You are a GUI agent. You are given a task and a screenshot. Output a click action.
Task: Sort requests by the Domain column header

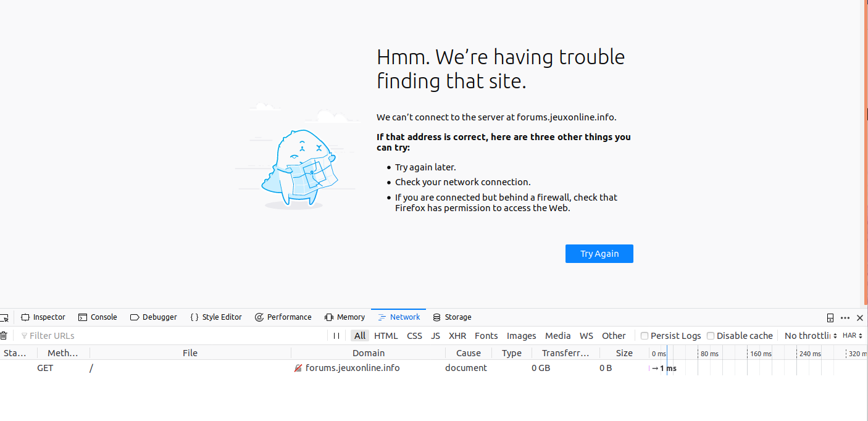pos(369,353)
